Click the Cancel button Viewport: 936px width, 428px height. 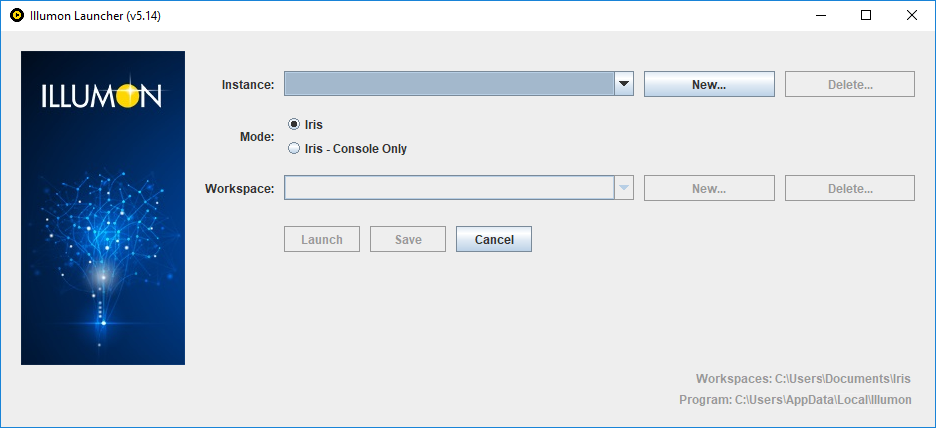coord(494,239)
